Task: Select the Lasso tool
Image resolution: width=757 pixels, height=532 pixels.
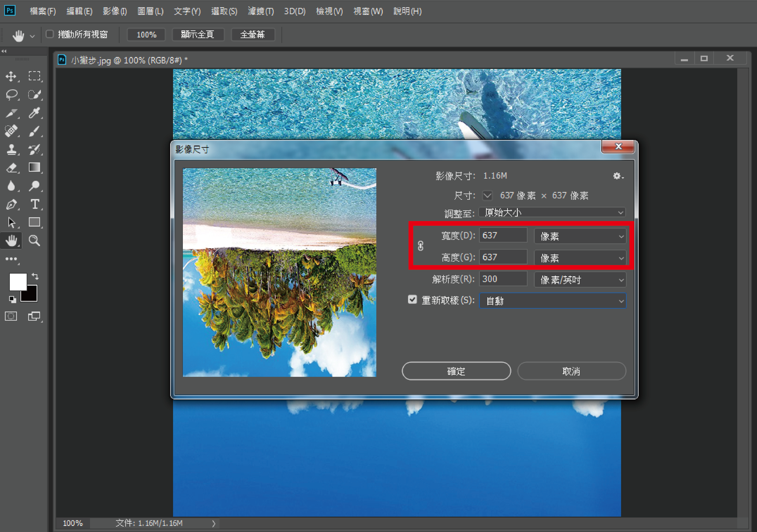Action: tap(11, 95)
